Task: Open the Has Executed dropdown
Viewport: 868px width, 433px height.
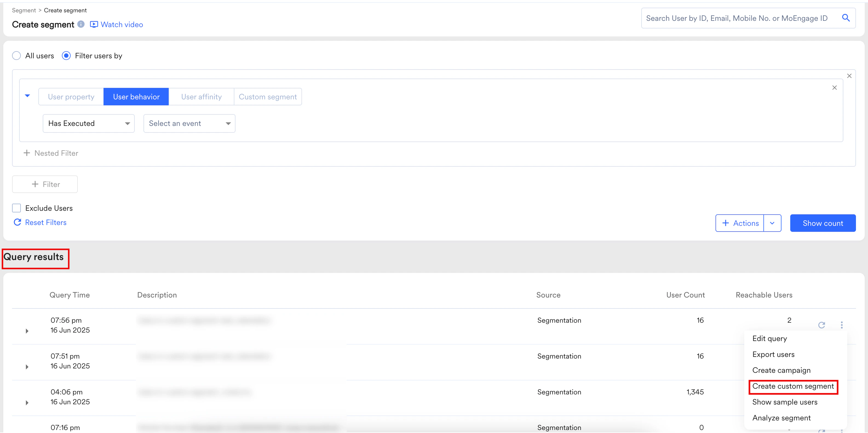Action: 89,123
